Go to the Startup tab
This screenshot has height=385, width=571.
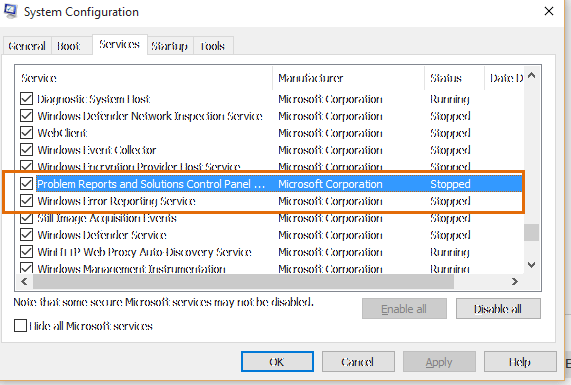click(x=170, y=46)
